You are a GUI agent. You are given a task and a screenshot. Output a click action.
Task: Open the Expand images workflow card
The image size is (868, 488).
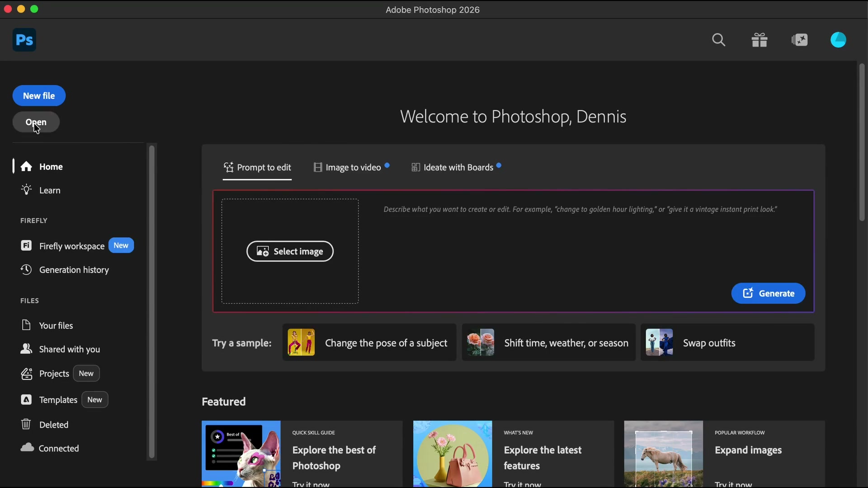pyautogui.click(x=725, y=454)
